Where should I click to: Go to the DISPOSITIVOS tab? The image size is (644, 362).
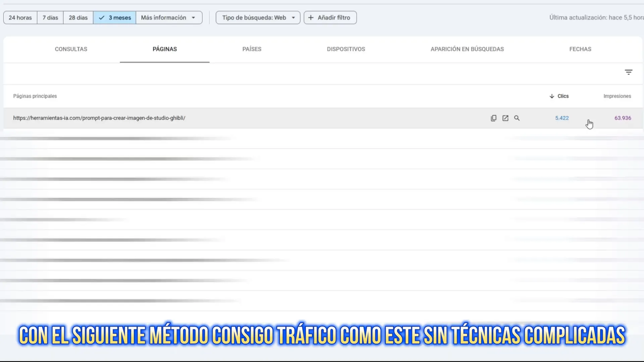tap(346, 49)
